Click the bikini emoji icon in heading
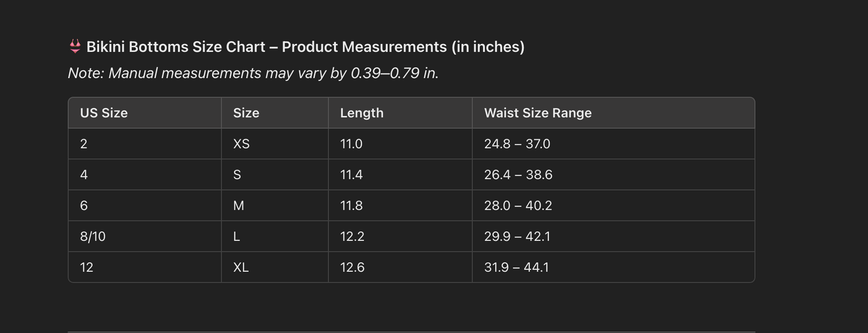Image resolution: width=868 pixels, height=333 pixels. click(x=75, y=46)
